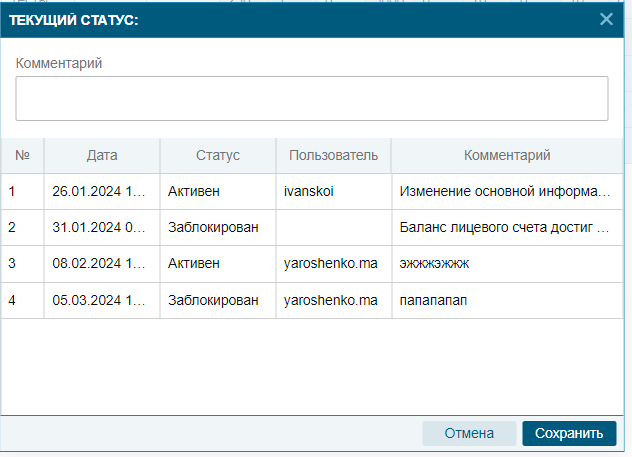Sort by the № column header
Screen dimensions: 632x457
coord(22,155)
